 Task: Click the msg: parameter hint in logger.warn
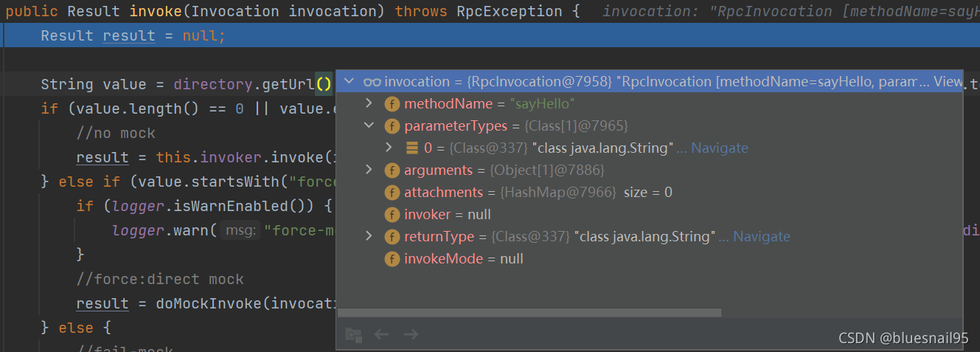pos(240,230)
